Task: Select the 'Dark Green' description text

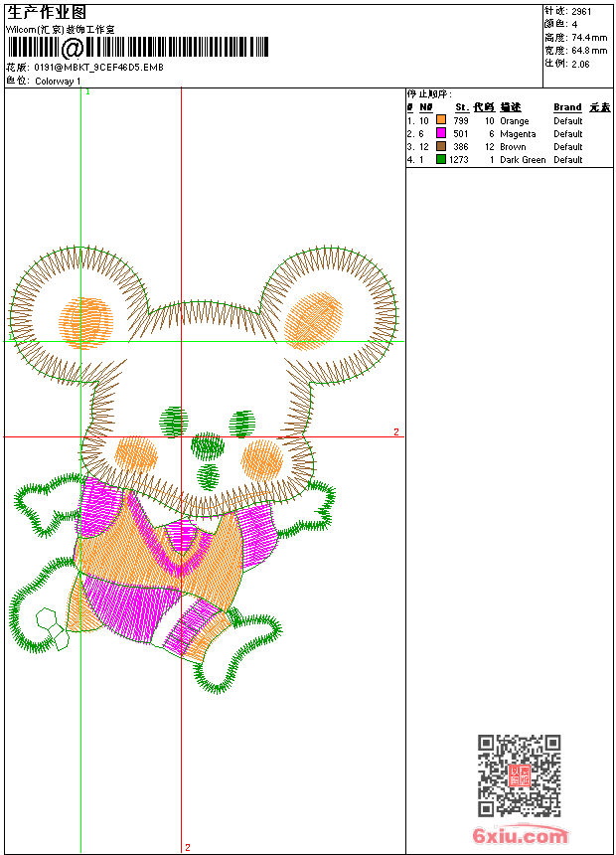Action: click(x=523, y=160)
